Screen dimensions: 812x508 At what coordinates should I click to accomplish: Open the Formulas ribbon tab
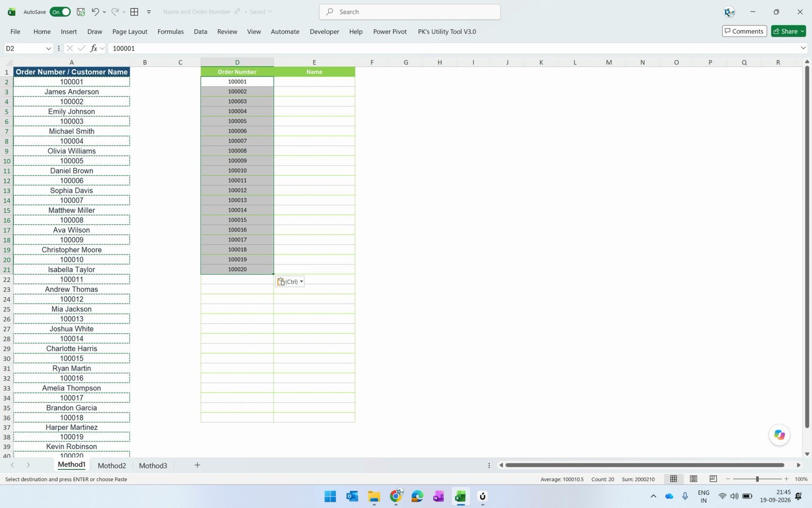171,31
